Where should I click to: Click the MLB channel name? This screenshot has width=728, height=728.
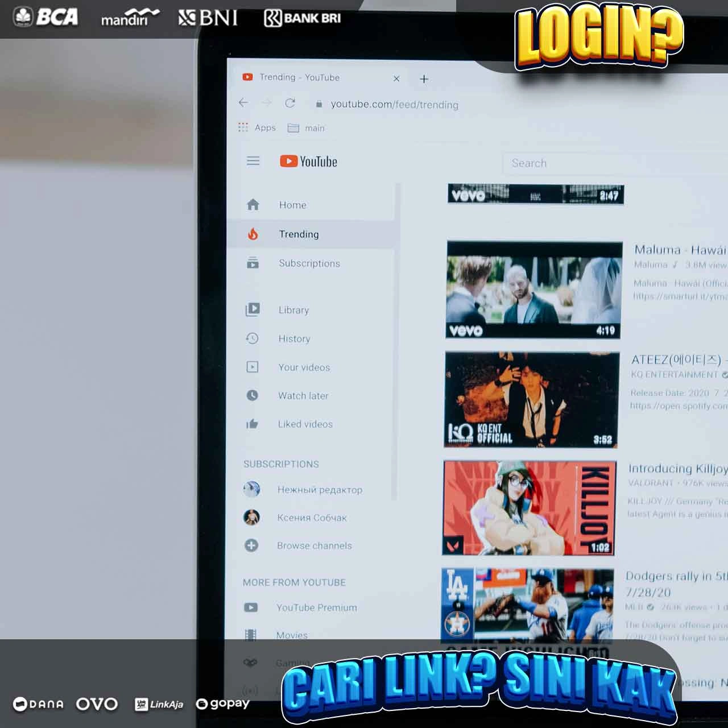point(634,607)
